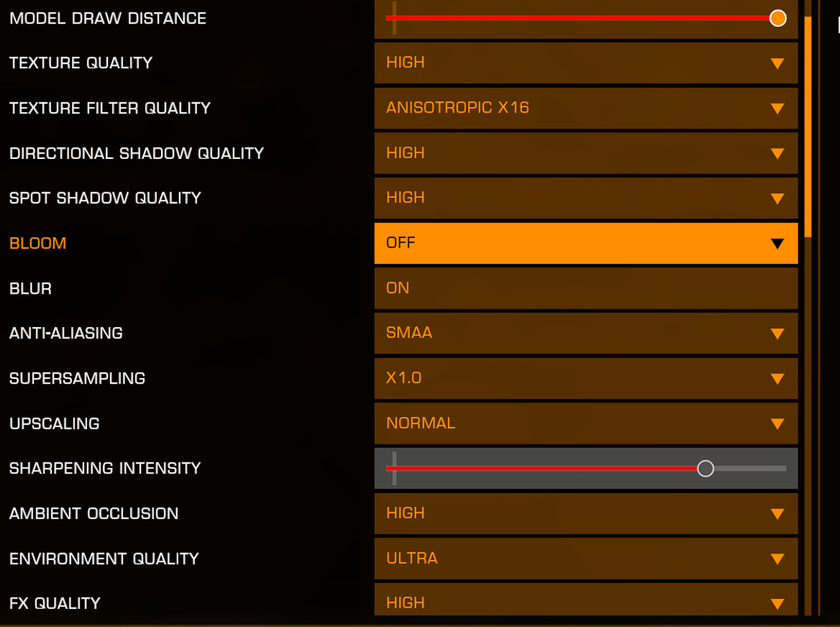Click the black arrow on the Bloom field

coord(777,243)
